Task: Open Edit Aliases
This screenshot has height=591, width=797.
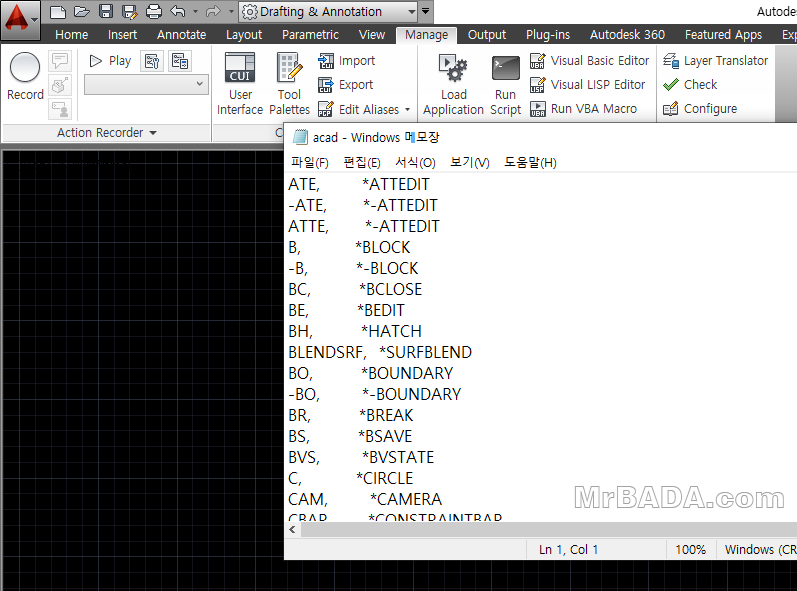Action: click(359, 109)
